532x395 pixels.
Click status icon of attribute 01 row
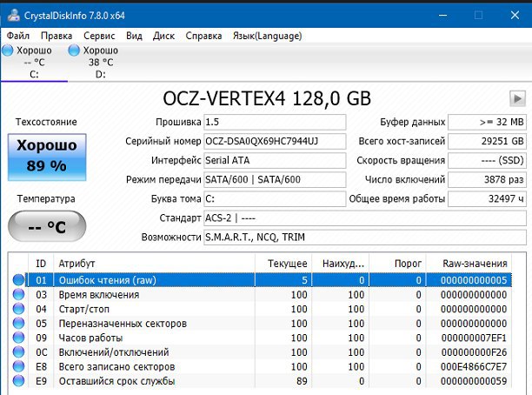[18, 280]
